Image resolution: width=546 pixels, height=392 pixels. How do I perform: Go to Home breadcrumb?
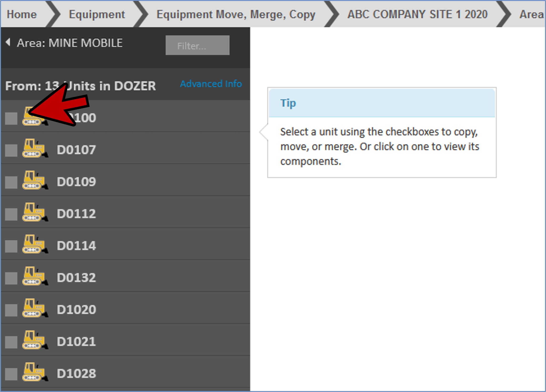click(x=22, y=15)
